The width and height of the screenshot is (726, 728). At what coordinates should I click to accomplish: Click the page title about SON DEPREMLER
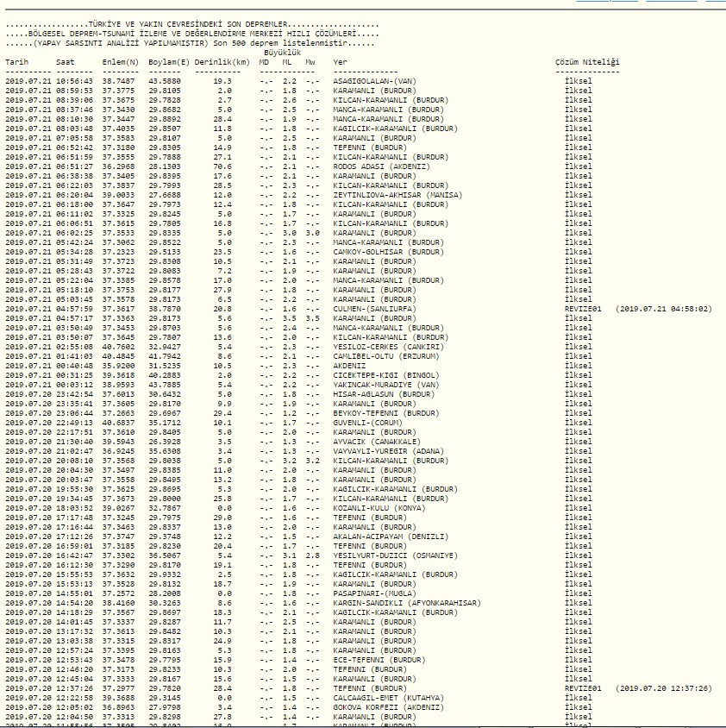pos(191,25)
